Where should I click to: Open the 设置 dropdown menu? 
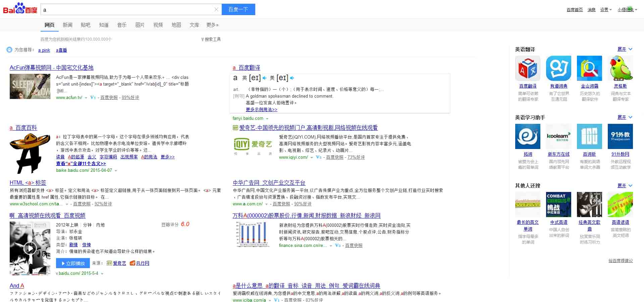tap(605, 10)
